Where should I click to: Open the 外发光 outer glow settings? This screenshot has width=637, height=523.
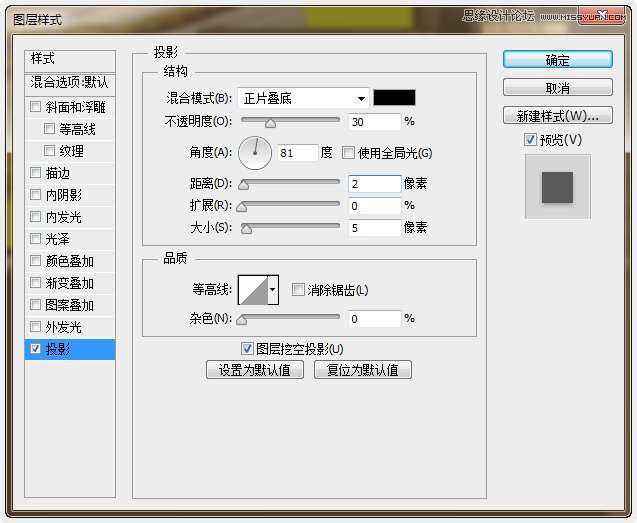coord(63,327)
